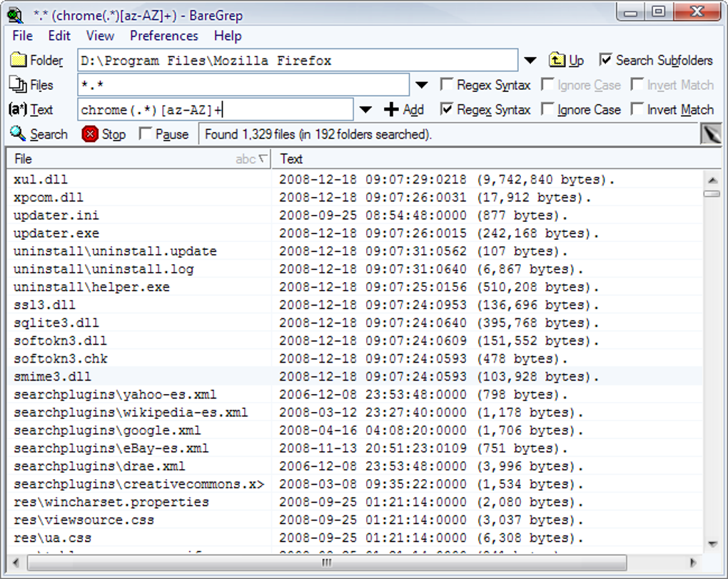Select the res\viewsource.css row
This screenshot has width=728, height=579.
tap(355, 520)
